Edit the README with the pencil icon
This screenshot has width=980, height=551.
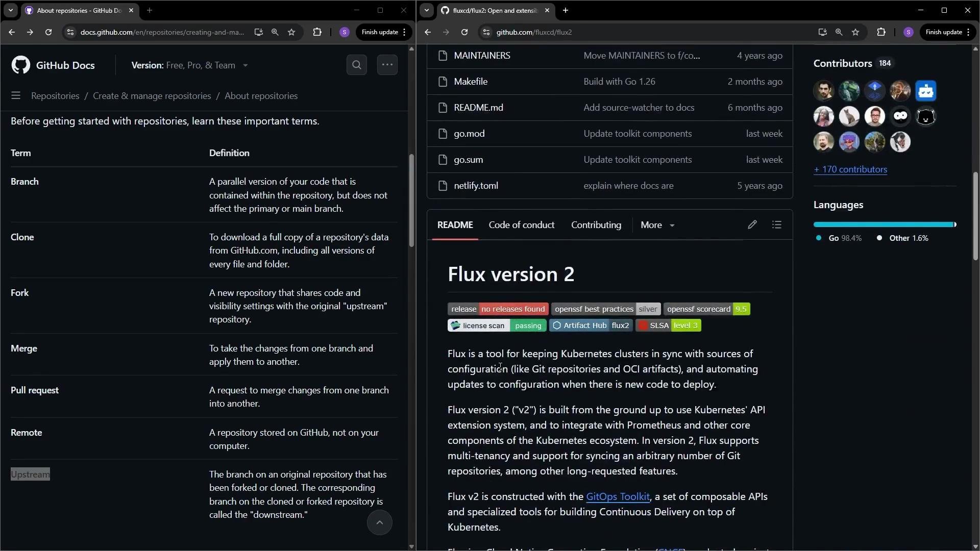[x=752, y=224]
